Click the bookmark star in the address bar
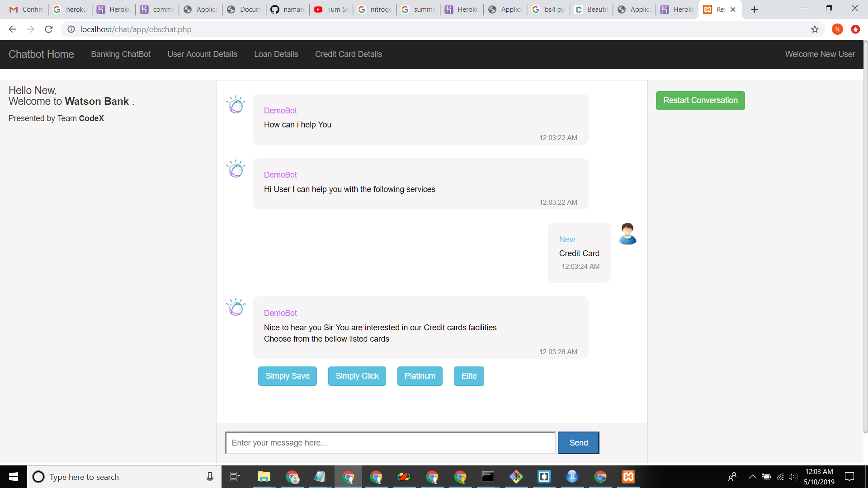Screen dimensions: 868x488 [815, 29]
